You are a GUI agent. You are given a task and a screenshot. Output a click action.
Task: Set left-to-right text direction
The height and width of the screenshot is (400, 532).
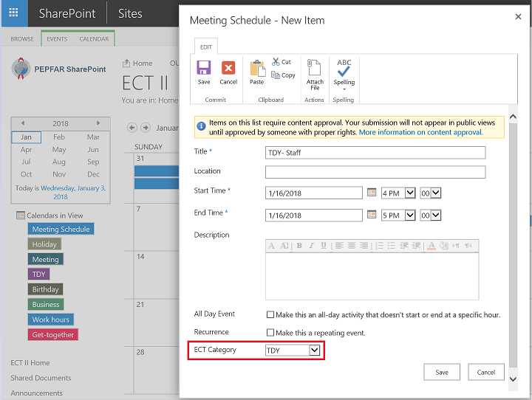point(456,246)
